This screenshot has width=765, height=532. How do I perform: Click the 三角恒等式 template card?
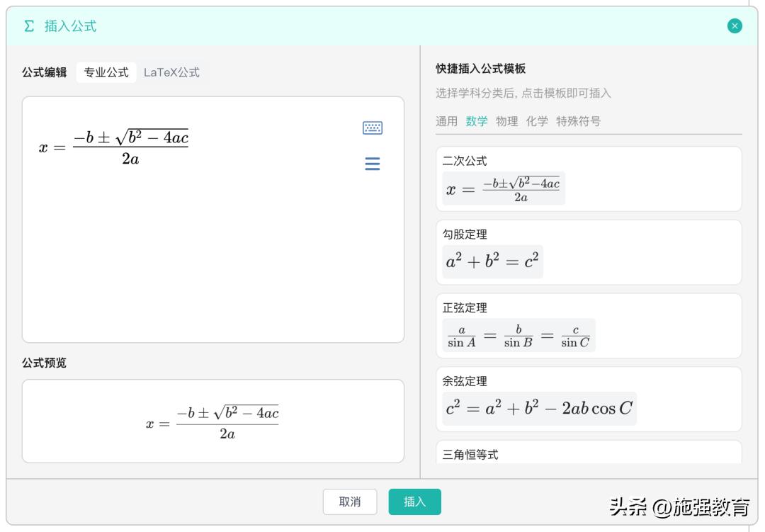pos(589,453)
